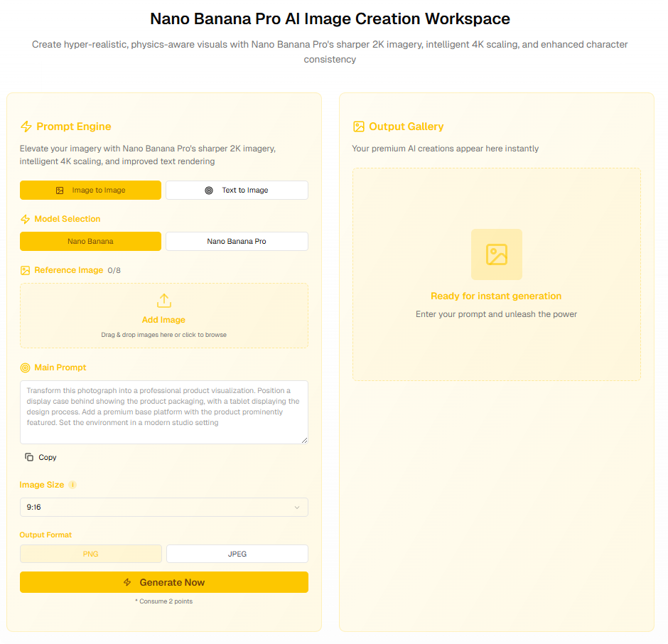Click inside the Main Prompt text area
Viewport: 668px width, 644px height.
pyautogui.click(x=163, y=412)
